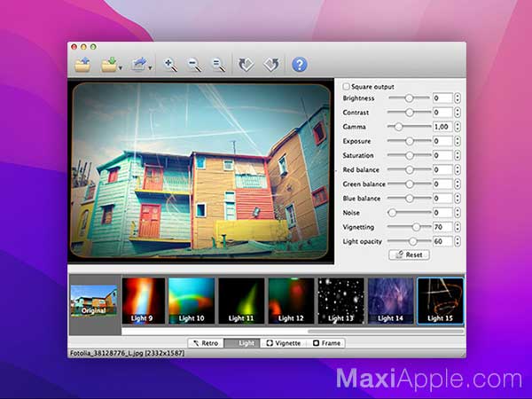Image resolution: width=532 pixels, height=399 pixels.
Task: Expand the share icon dropdown arrow
Action: tap(150, 67)
